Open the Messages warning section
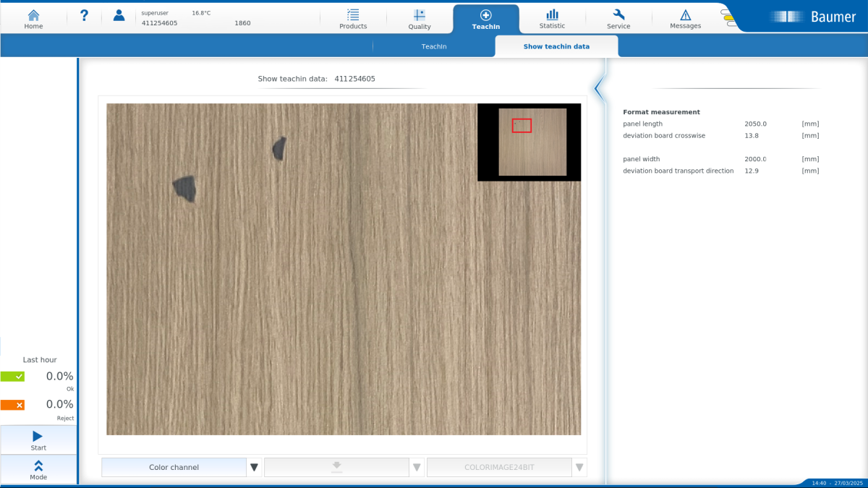Viewport: 868px width, 488px height. pyautogui.click(x=685, y=19)
